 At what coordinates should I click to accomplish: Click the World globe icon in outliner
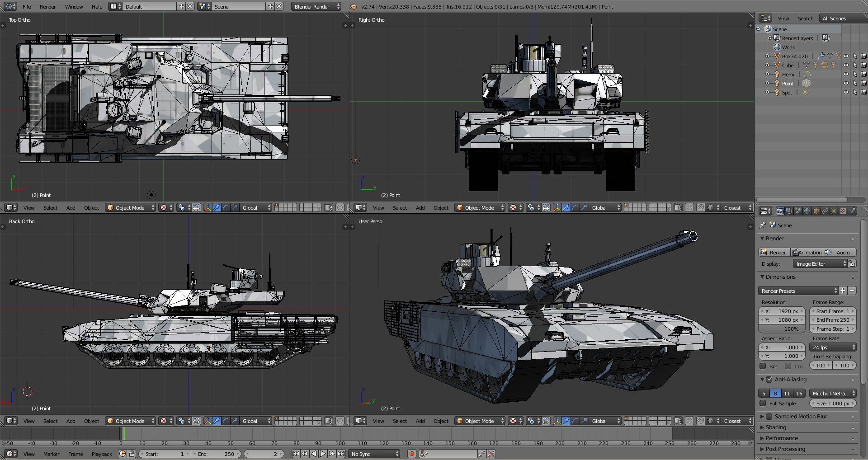[777, 47]
